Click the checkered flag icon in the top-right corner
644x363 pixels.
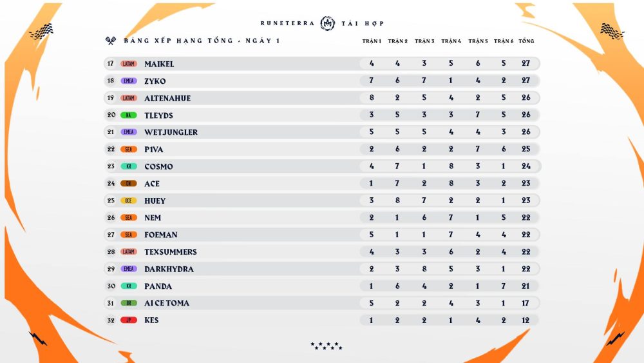612,30
